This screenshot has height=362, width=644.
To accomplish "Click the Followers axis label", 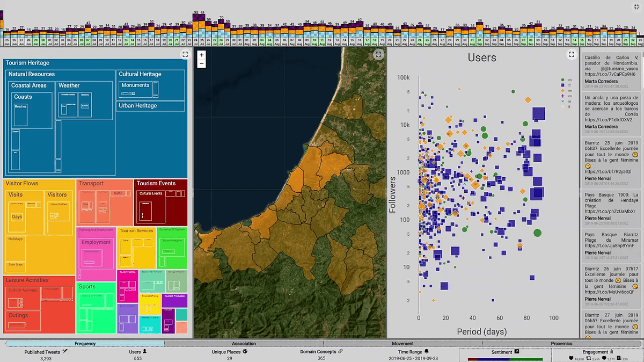I will pos(393,194).
